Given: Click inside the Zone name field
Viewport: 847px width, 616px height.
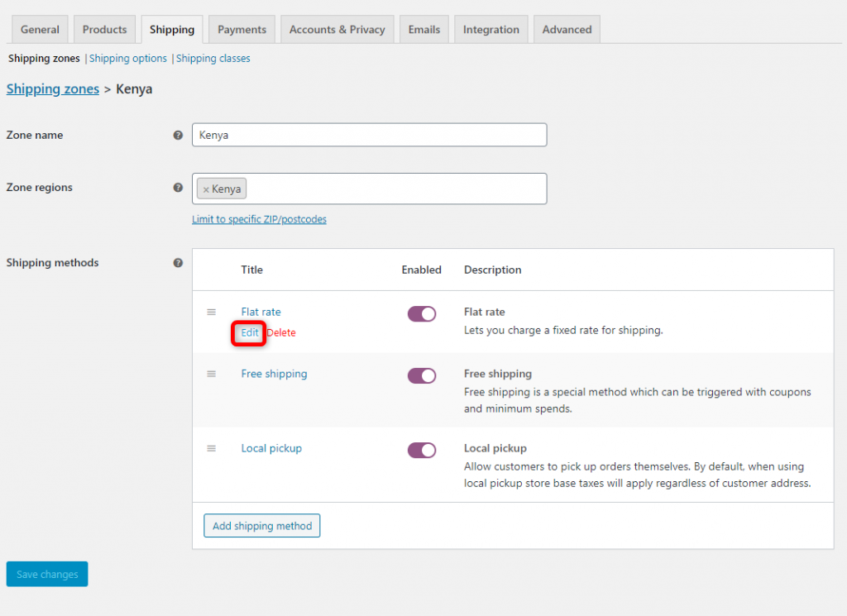Looking at the screenshot, I should click(x=369, y=135).
